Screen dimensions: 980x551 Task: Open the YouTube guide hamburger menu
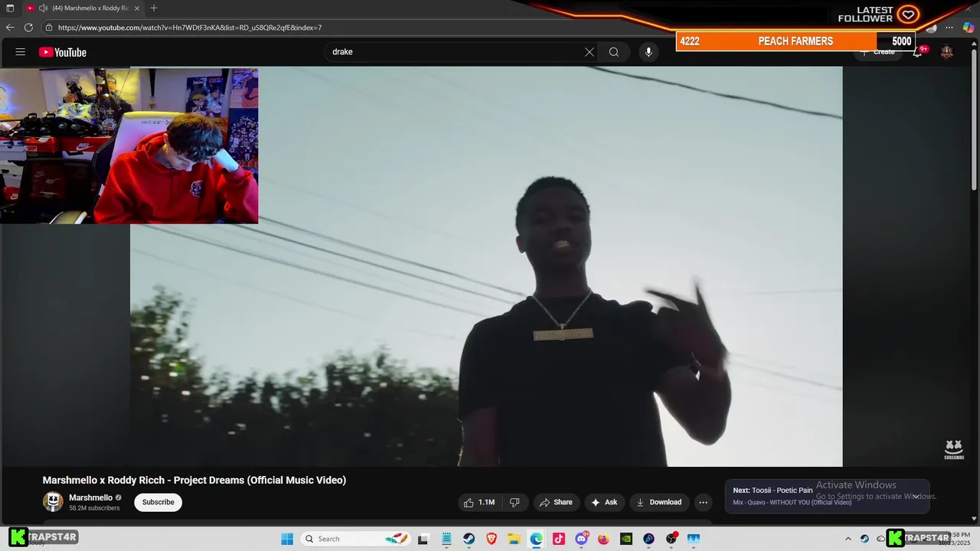(x=21, y=52)
